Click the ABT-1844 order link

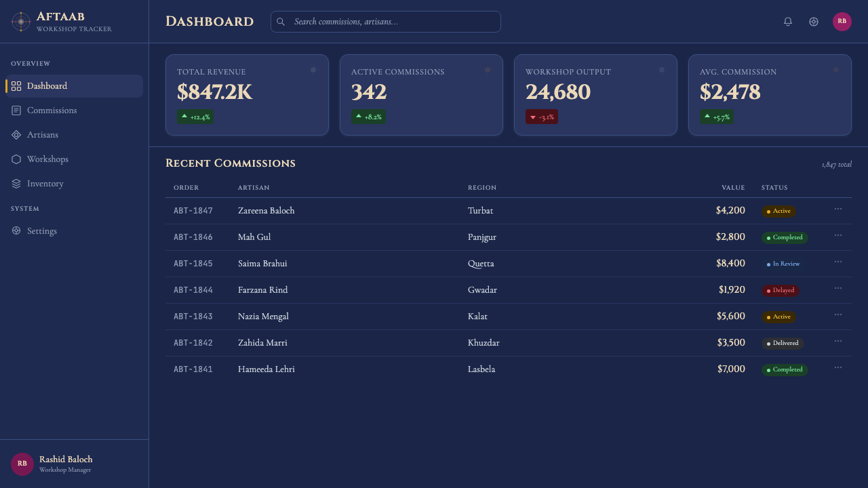tap(193, 290)
